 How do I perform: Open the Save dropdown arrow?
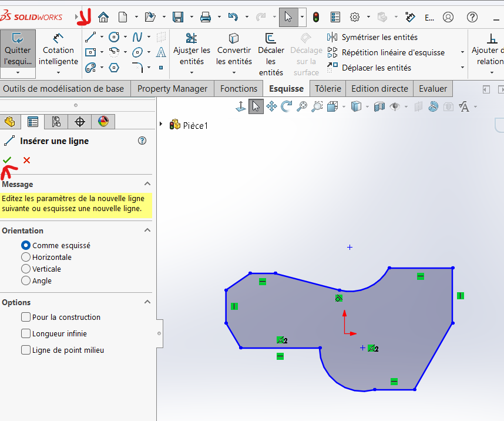(x=191, y=16)
